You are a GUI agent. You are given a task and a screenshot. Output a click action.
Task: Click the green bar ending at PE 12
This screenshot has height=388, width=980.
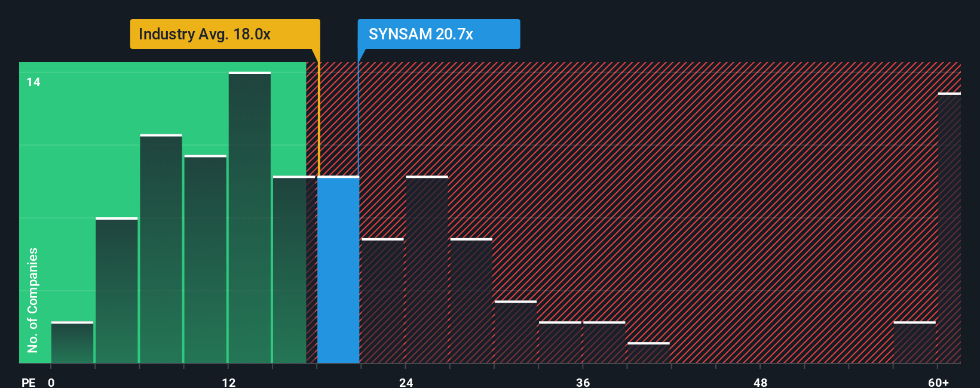[x=206, y=260]
